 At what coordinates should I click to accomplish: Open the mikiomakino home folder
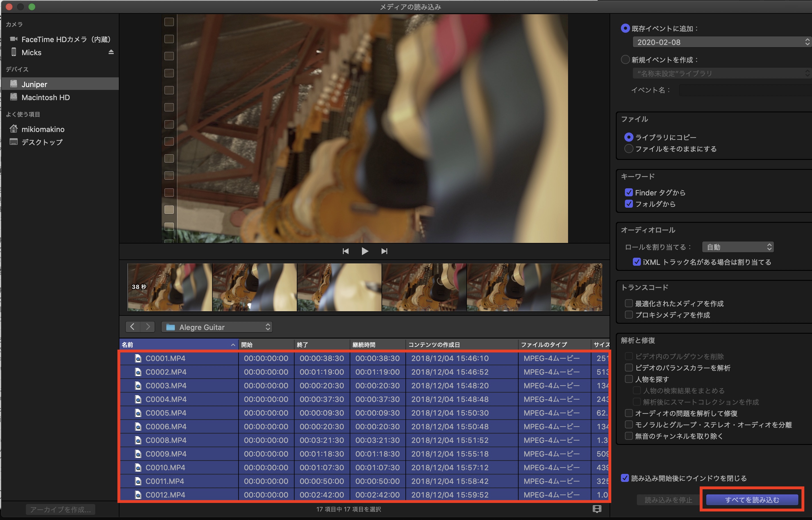[43, 129]
